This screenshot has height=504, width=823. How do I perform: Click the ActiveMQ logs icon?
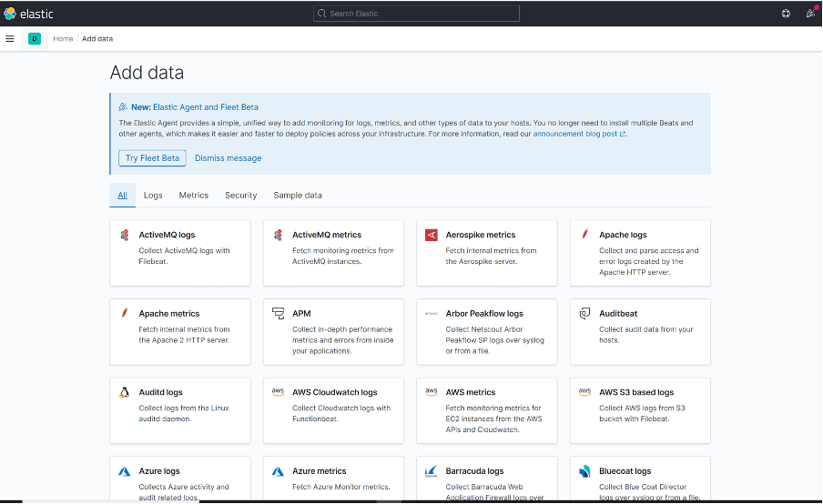(125, 235)
